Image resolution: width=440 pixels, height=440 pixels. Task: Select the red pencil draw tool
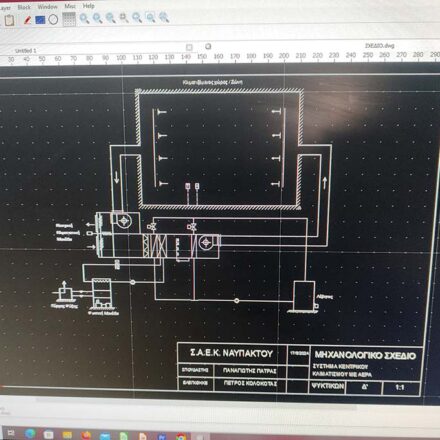tap(27, 20)
